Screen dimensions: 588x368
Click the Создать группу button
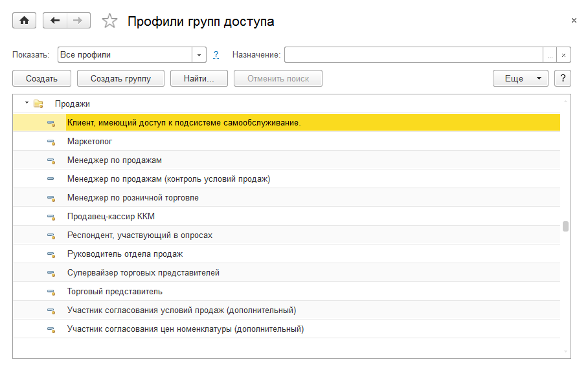point(120,78)
